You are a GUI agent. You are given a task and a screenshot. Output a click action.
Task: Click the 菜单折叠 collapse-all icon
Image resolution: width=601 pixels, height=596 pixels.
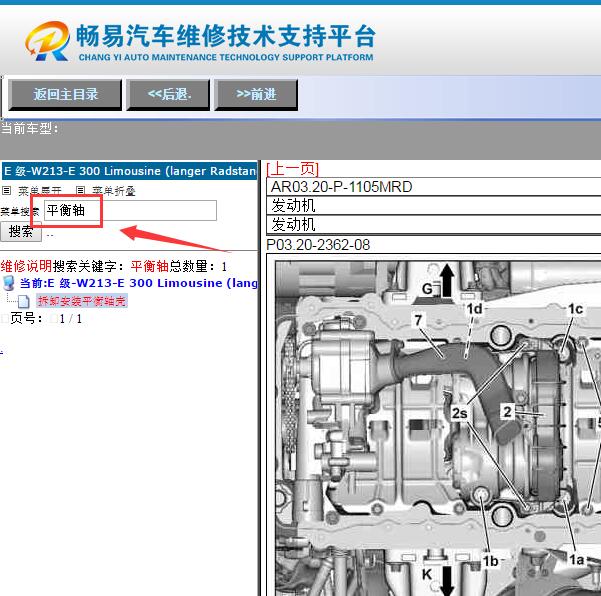tap(80, 190)
